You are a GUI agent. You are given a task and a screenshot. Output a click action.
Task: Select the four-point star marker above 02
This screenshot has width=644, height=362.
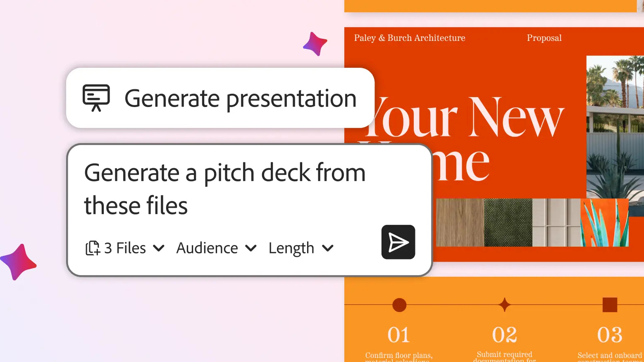504,305
